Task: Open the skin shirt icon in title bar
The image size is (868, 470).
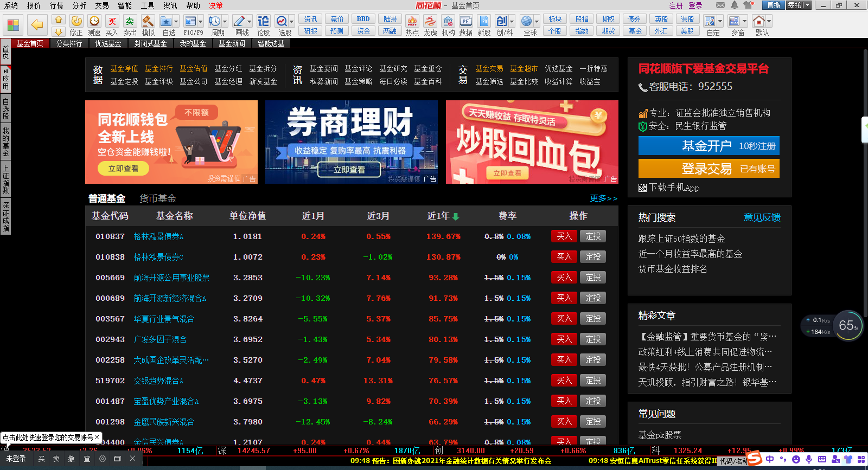Action: click(749, 5)
